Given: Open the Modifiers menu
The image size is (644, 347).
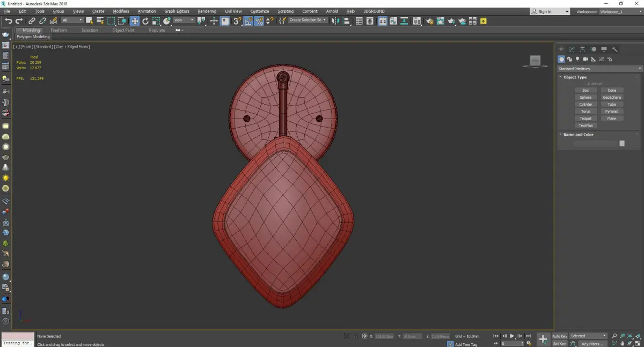Looking at the screenshot, I should click(x=121, y=11).
